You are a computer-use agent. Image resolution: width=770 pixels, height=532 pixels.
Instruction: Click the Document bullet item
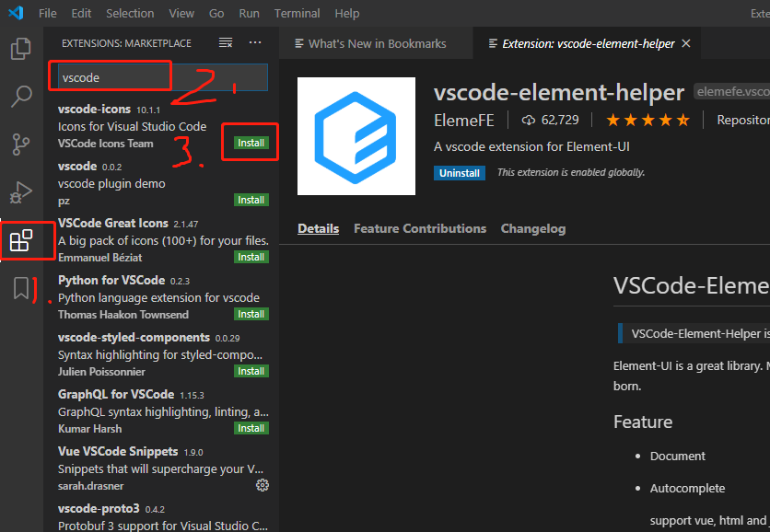678,456
